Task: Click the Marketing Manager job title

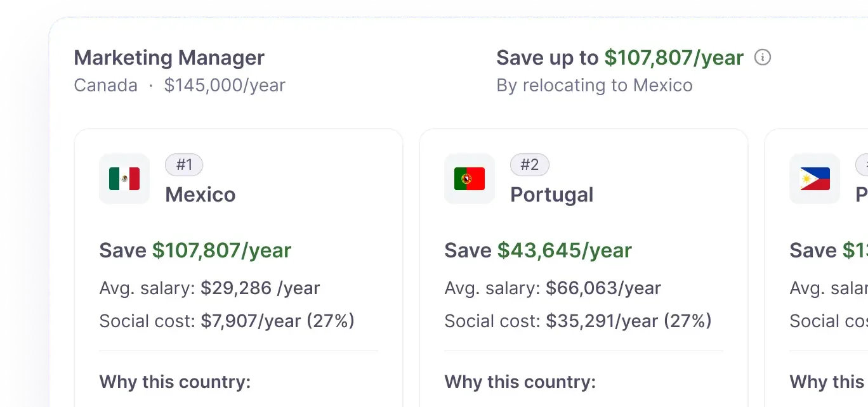Action: [169, 58]
